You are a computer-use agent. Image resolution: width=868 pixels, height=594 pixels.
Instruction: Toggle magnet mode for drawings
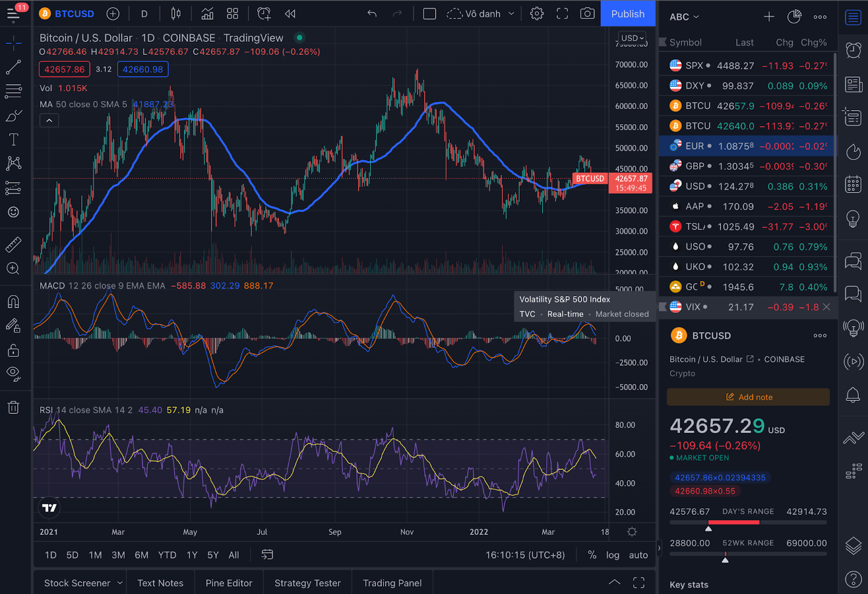[x=14, y=302]
